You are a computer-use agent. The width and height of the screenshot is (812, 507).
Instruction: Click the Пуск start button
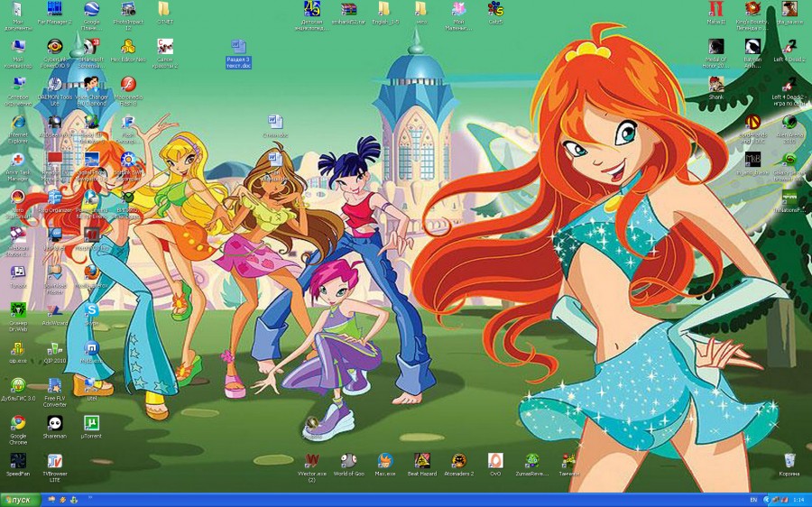(20, 501)
